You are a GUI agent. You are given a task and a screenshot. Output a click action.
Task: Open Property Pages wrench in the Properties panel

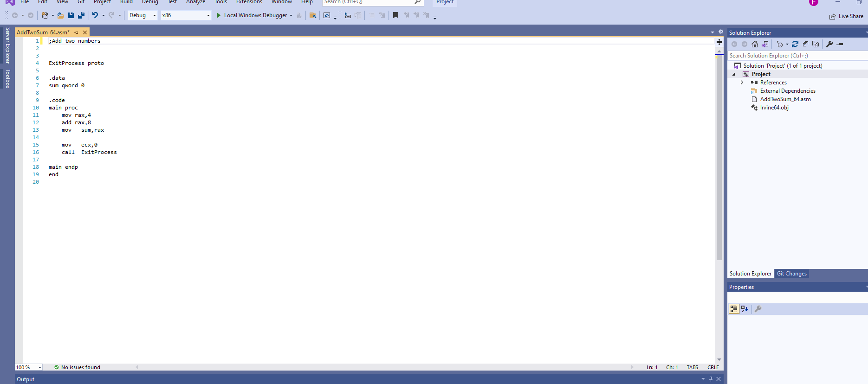click(758, 309)
